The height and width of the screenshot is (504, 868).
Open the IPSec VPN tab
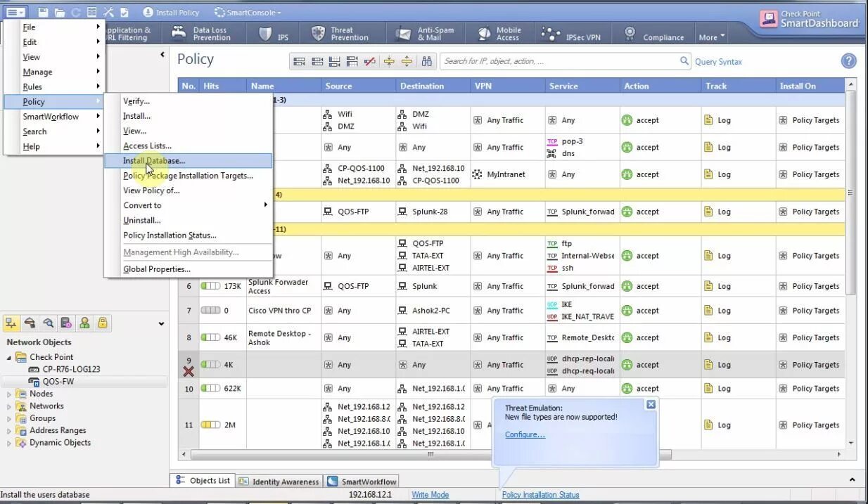pos(571,34)
